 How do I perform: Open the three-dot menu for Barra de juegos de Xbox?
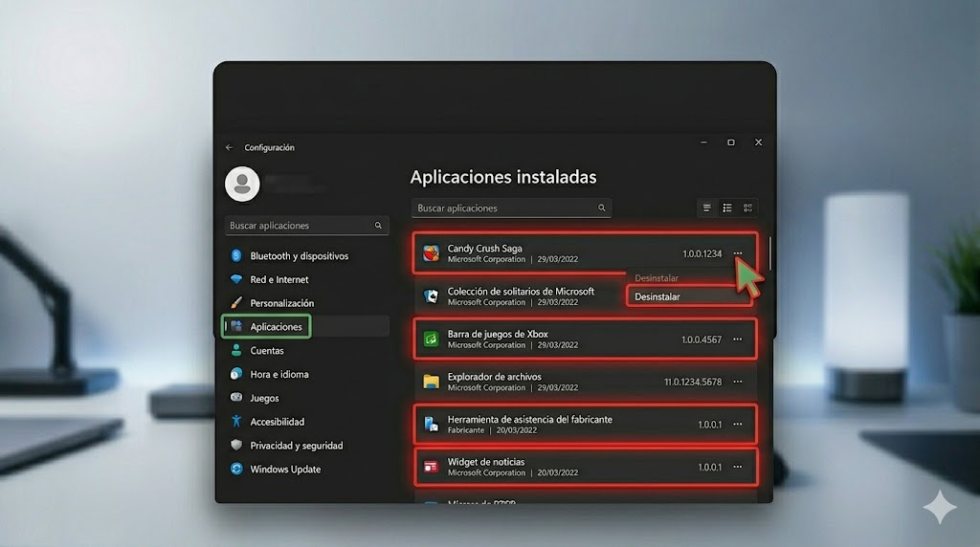[x=738, y=339]
